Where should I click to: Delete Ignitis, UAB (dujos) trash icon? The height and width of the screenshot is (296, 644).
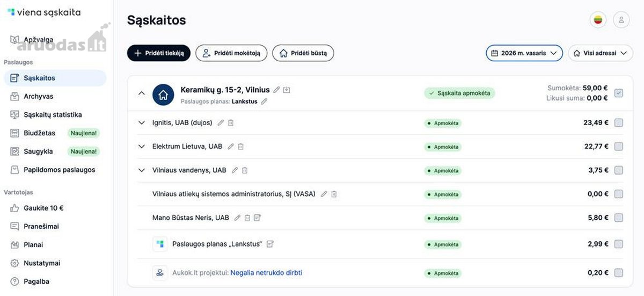[230, 122]
